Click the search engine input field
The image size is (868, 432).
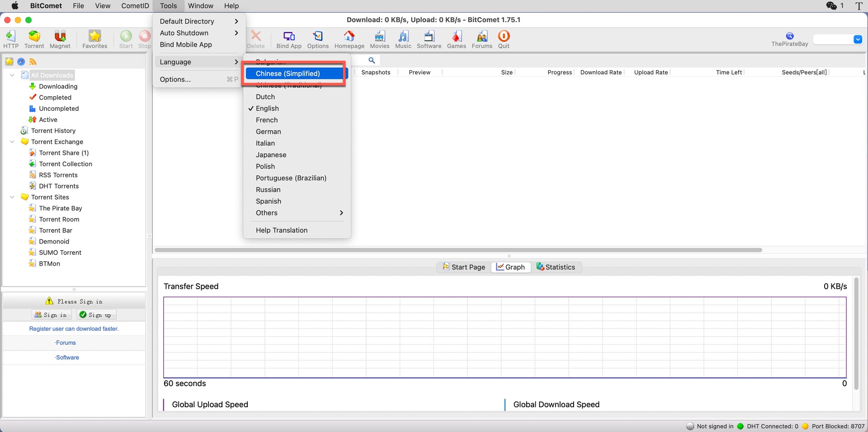(833, 39)
